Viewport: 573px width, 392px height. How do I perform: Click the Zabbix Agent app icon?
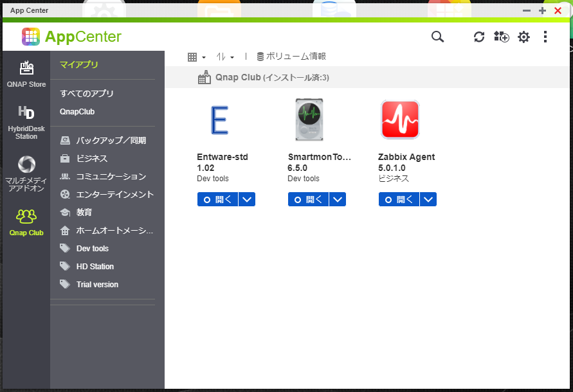pyautogui.click(x=399, y=120)
